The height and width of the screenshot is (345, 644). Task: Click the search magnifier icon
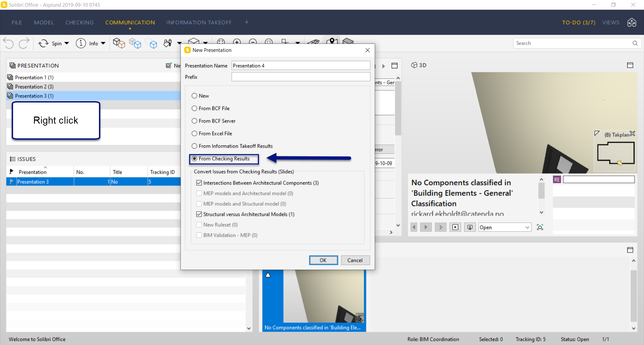(x=635, y=43)
